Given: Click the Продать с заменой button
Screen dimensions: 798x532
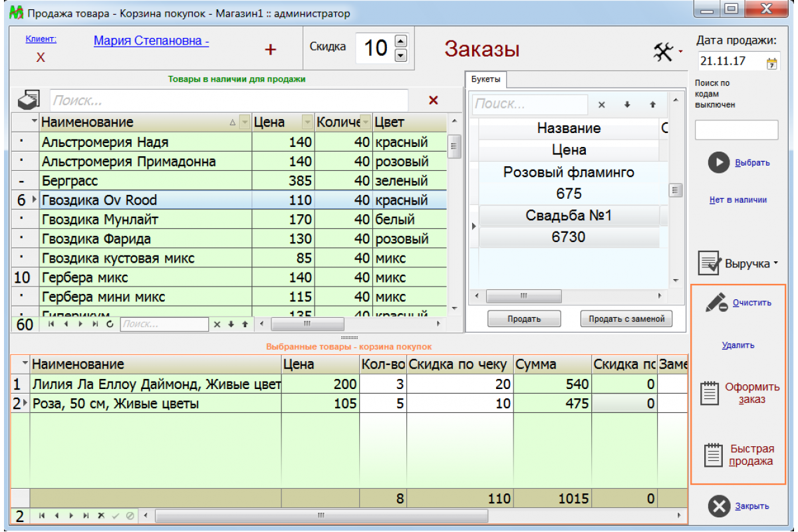Looking at the screenshot, I should tap(626, 319).
